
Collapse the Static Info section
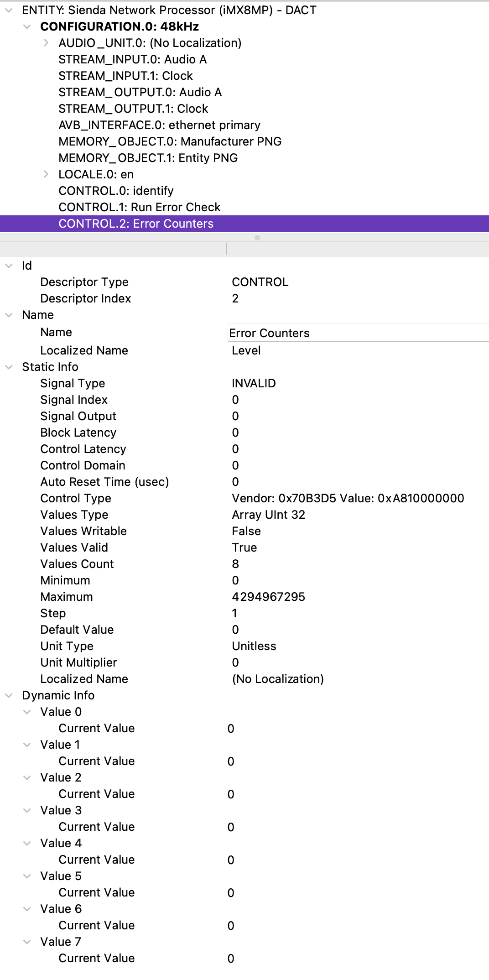[9, 367]
